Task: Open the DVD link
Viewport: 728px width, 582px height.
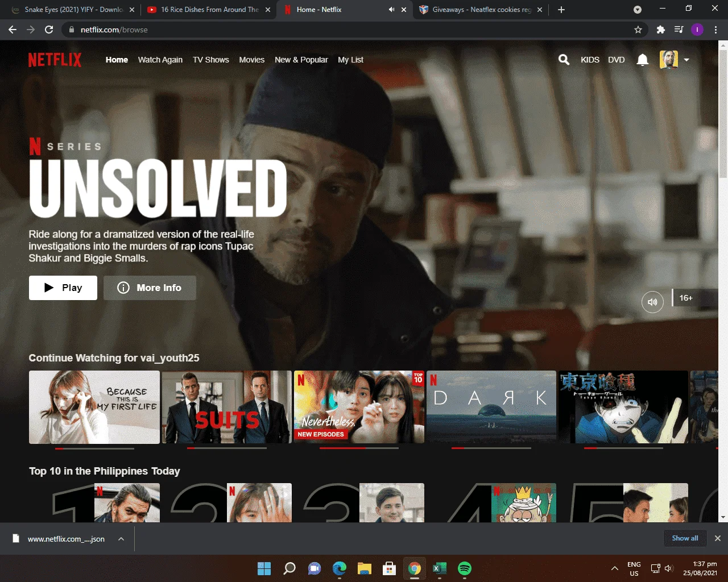Action: (617, 60)
